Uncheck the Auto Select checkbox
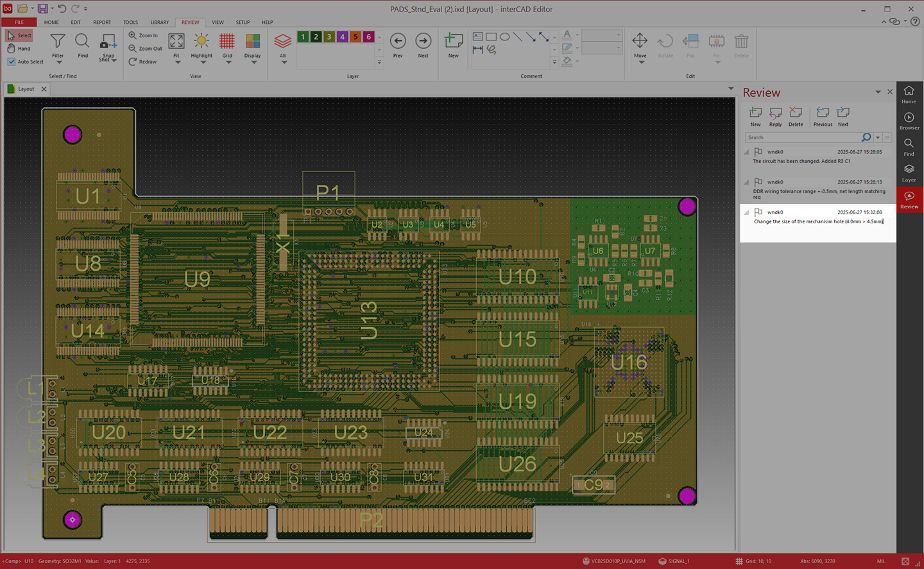 12,62
